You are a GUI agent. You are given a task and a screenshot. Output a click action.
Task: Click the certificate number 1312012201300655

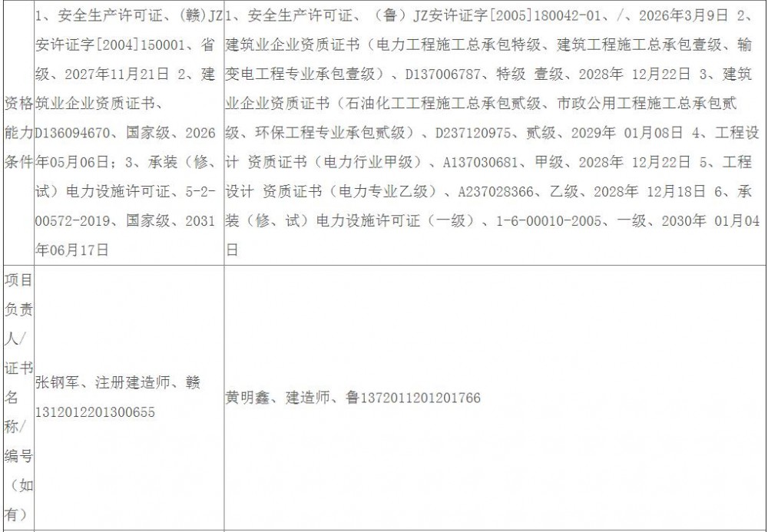95,412
